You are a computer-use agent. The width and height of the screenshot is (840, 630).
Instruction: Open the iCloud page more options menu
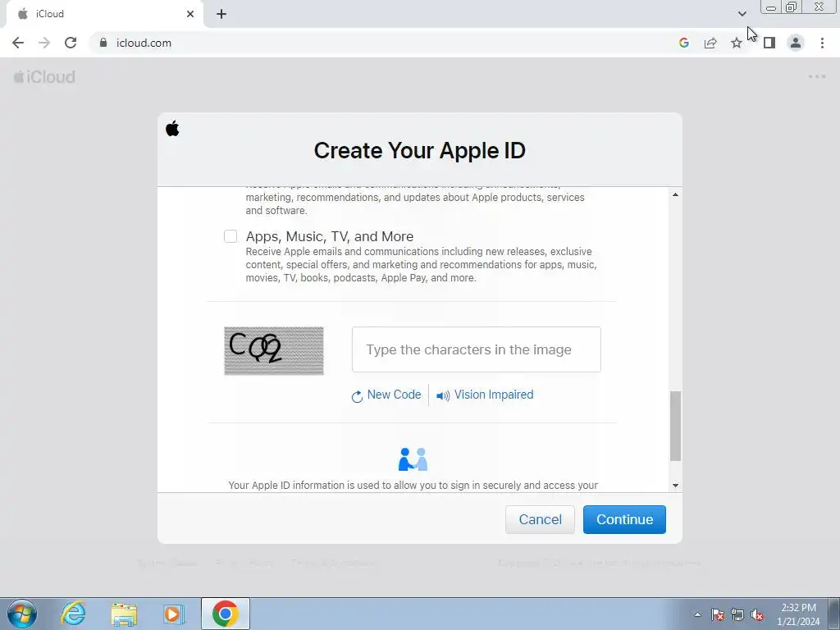tap(817, 76)
